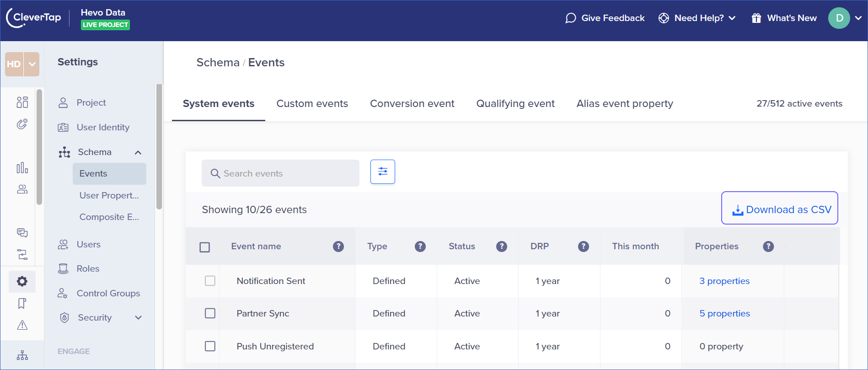
Task: Open the bookmark icon in left rail
Action: pyautogui.click(x=22, y=303)
